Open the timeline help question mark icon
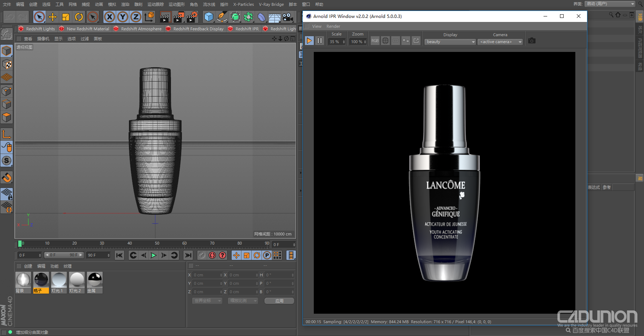 (222, 255)
